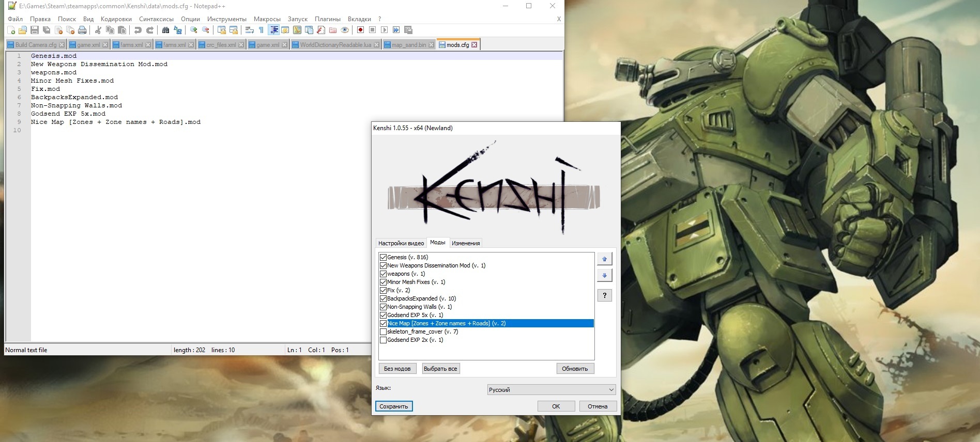Switch to the Build Camera.cfg tab
Viewport: 980px width, 442px height.
[x=36, y=45]
